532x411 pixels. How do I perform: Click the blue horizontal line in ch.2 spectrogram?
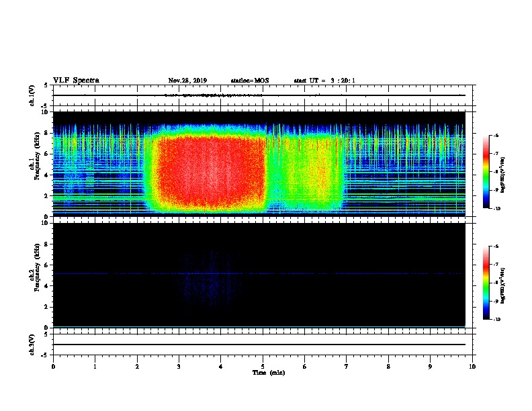point(259,273)
